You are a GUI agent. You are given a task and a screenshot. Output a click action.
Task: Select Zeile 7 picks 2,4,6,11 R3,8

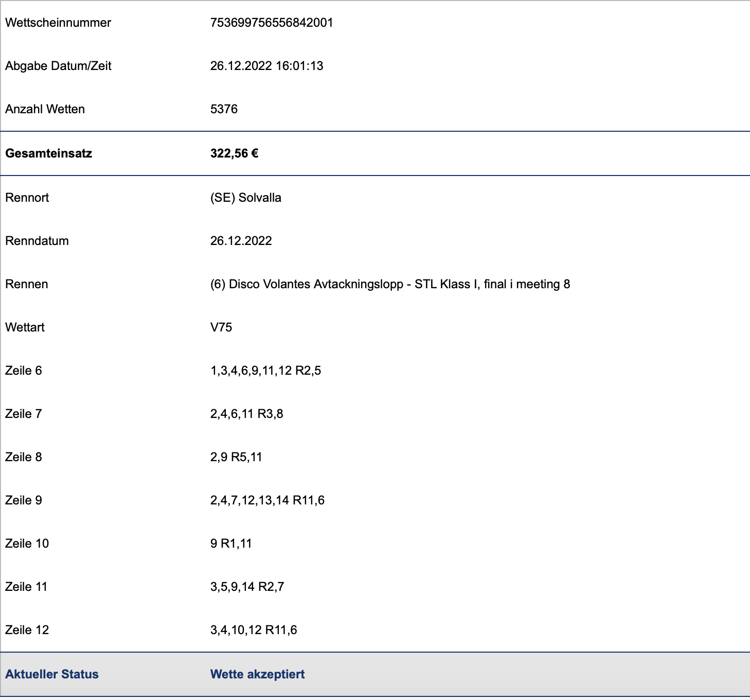246,414
